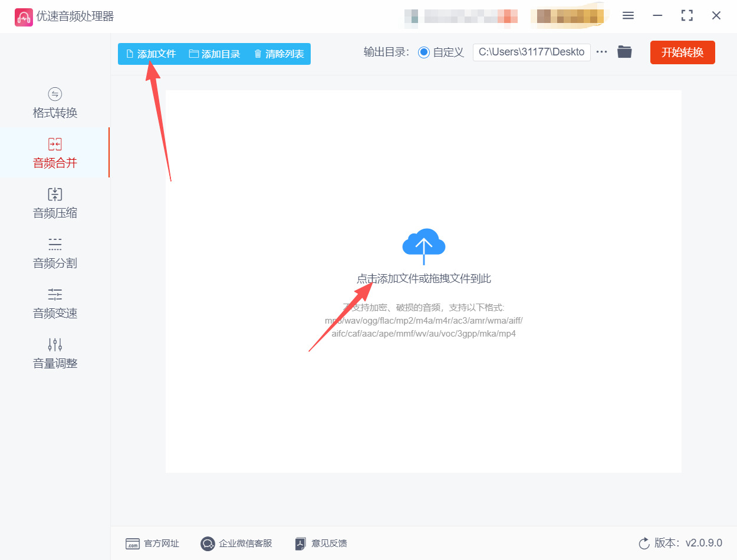
Task: Select the 音频变速 tool icon
Action: tap(54, 294)
